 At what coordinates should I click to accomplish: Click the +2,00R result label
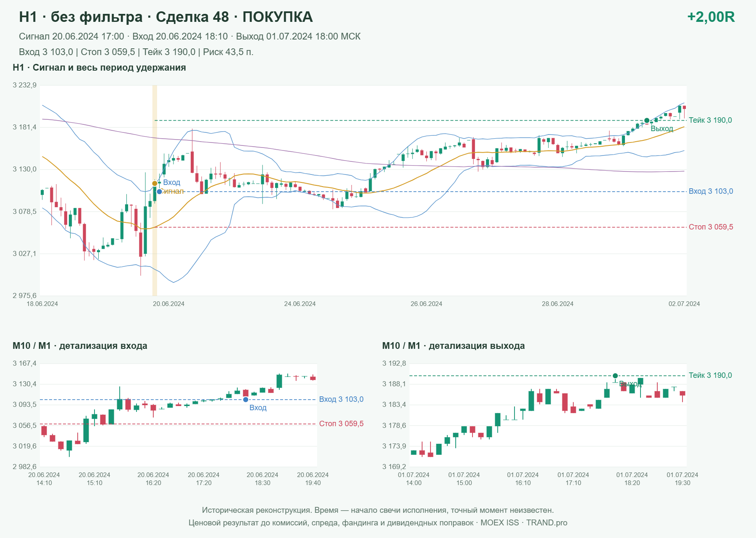click(x=711, y=17)
